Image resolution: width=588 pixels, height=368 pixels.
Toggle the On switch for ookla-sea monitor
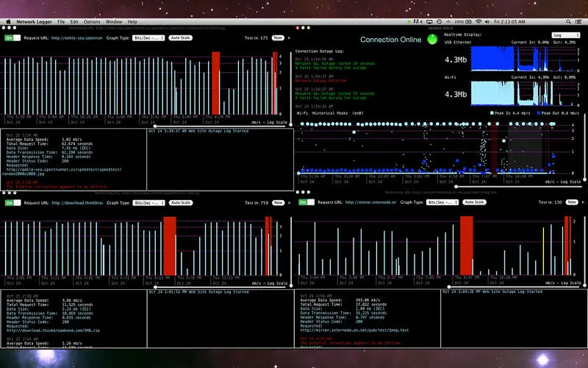pos(12,38)
